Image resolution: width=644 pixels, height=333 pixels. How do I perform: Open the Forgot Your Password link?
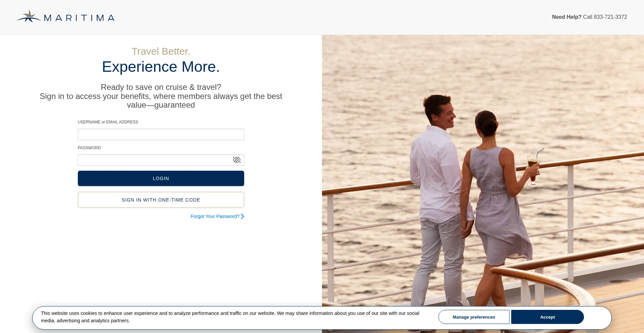coord(215,216)
